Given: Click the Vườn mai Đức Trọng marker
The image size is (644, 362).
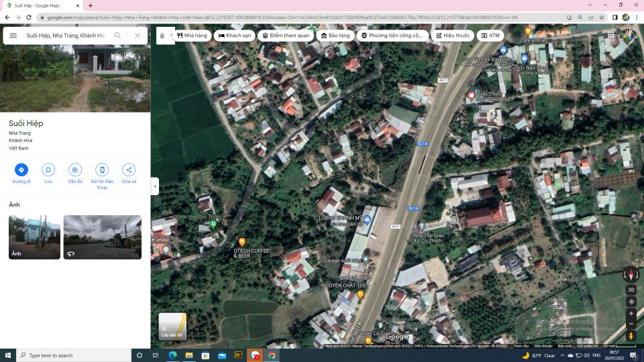Looking at the screenshot, I should pyautogui.click(x=213, y=224).
